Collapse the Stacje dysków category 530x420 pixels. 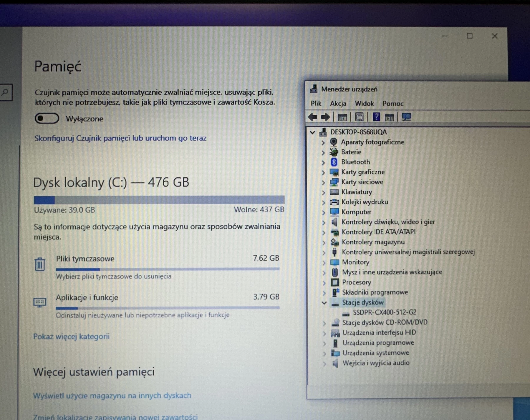point(324,303)
